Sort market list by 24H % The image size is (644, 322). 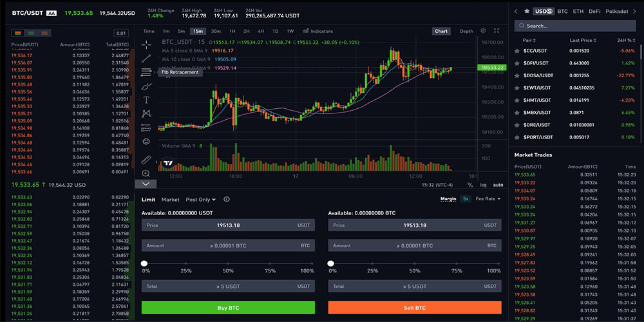coord(627,40)
